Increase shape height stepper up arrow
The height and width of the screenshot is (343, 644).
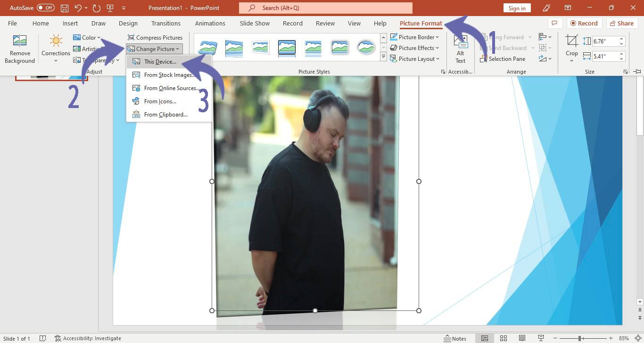621,39
